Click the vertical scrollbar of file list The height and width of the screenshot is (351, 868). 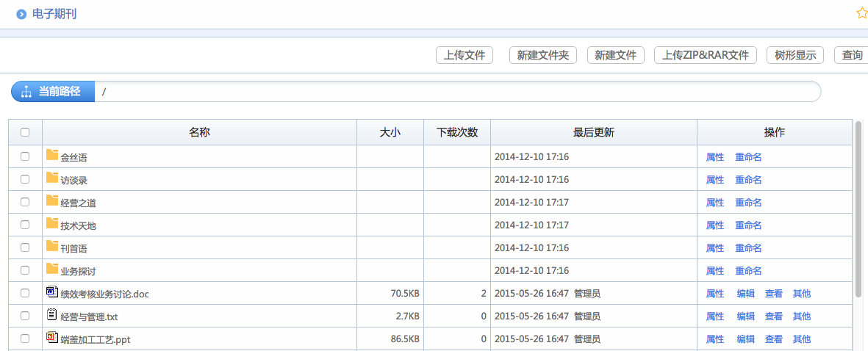(858, 213)
